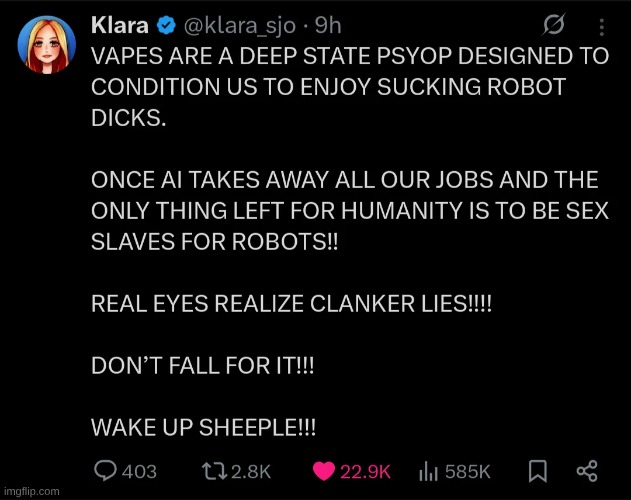Click the "WAKE UP SHEEPLE!!!" line
Viewport: 631px width, 500px height.
pos(203,427)
